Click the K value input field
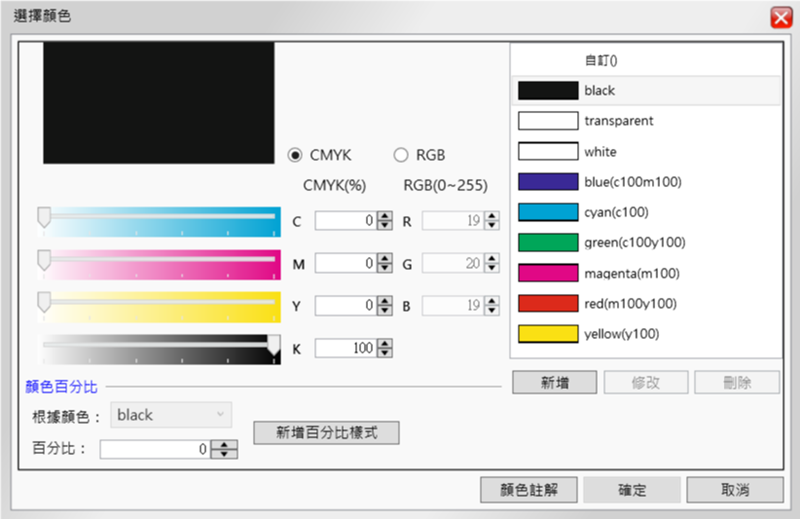The width and height of the screenshot is (800, 519). pyautogui.click(x=346, y=348)
